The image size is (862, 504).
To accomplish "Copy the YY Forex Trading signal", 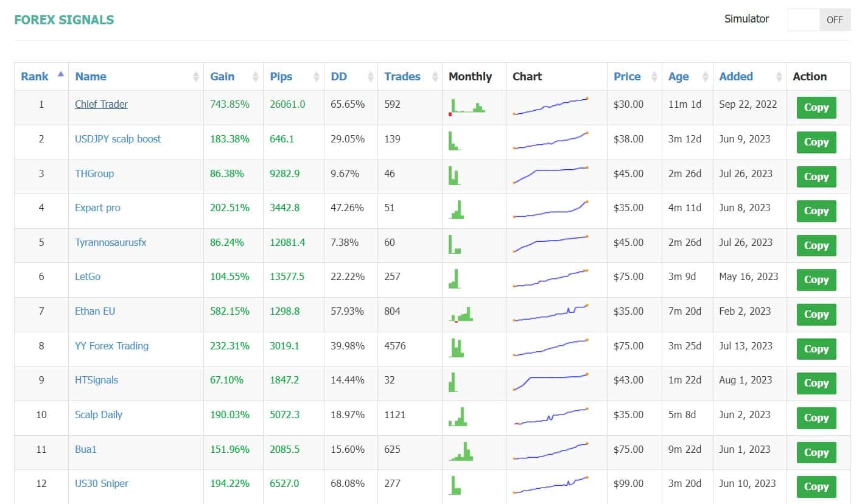I will coord(816,349).
